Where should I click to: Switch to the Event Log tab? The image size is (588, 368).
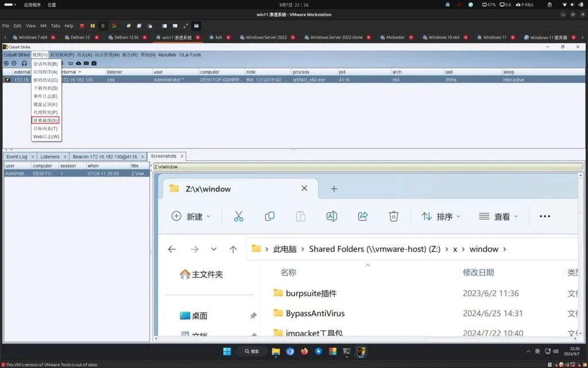[x=17, y=156]
